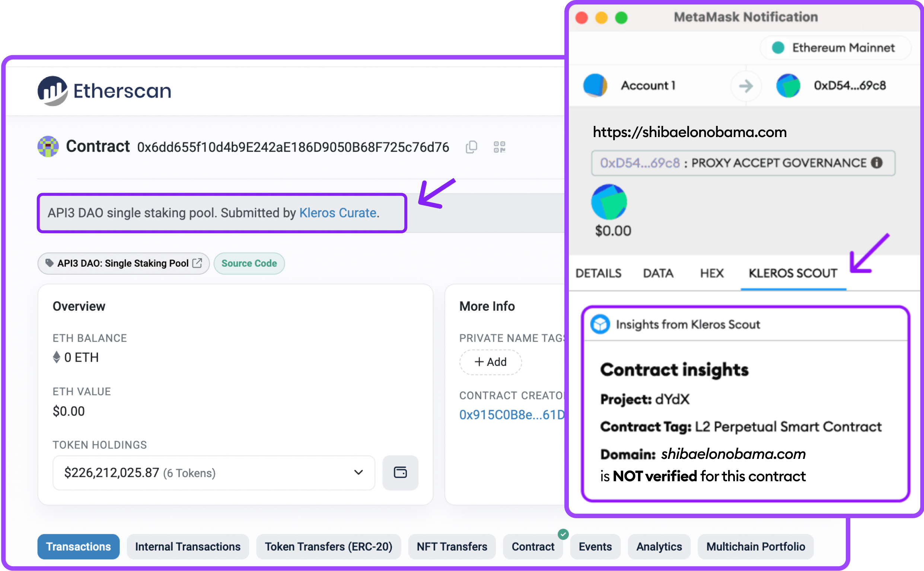The image size is (924, 571).
Task: Click the Etherscan logo
Action: pos(104,91)
